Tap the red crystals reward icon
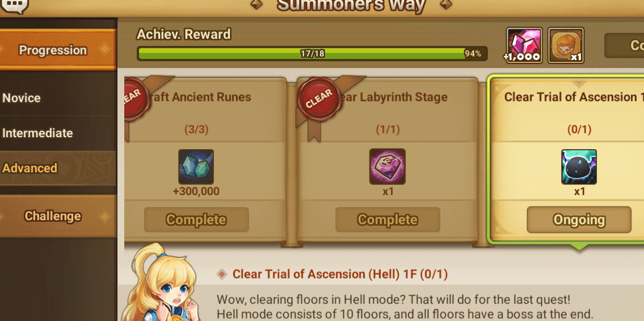This screenshot has width=644, height=321. [x=524, y=45]
